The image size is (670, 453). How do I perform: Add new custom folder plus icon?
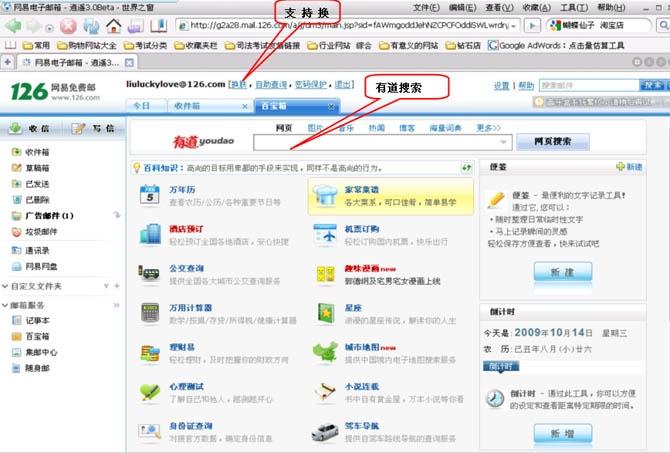point(117,286)
